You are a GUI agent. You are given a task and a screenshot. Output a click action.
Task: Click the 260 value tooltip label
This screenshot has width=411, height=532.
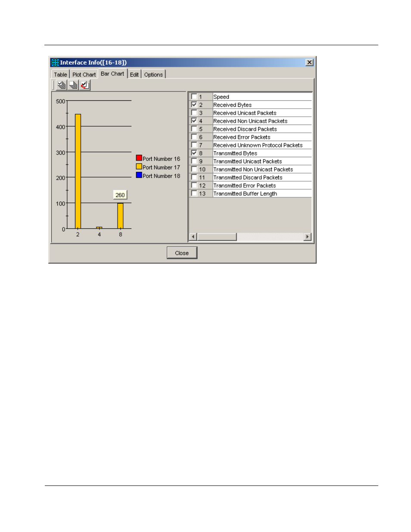[x=120, y=195]
